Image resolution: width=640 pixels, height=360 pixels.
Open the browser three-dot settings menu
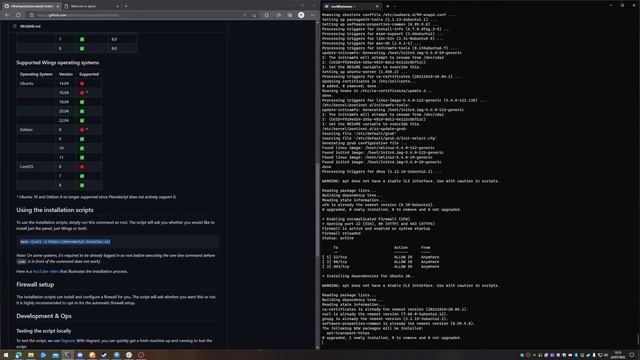point(313,15)
